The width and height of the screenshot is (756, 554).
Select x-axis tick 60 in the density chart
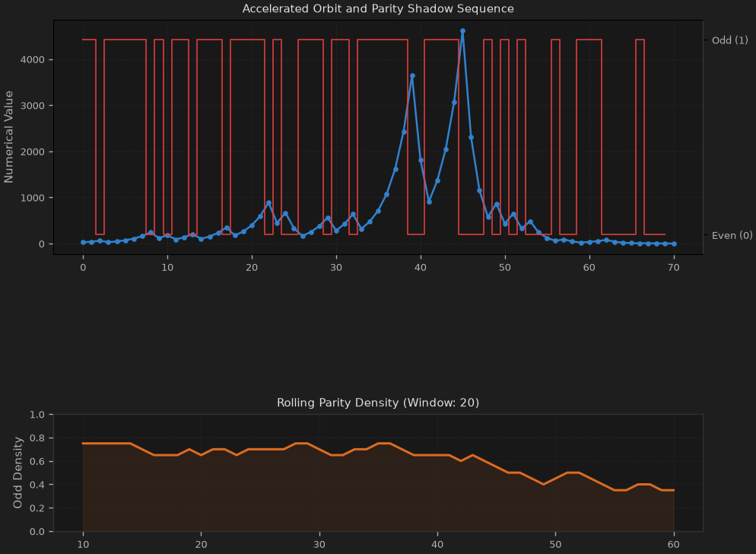(674, 545)
